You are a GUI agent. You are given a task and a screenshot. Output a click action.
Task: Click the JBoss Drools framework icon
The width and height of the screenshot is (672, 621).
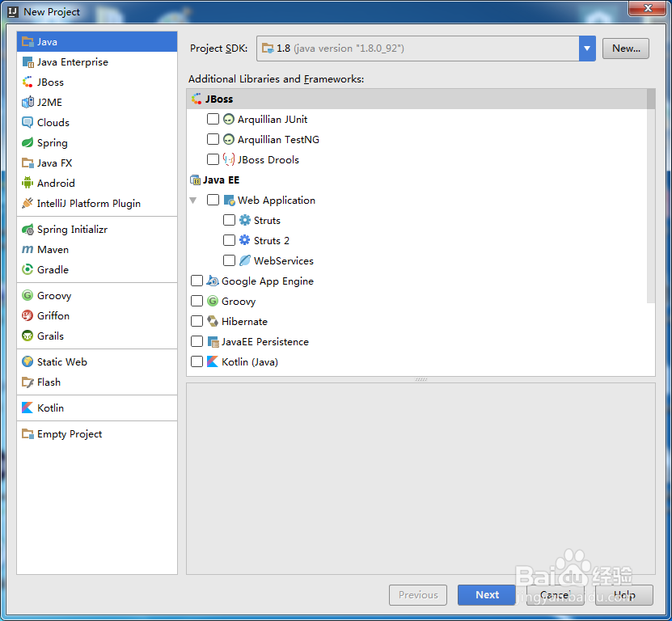point(229,159)
